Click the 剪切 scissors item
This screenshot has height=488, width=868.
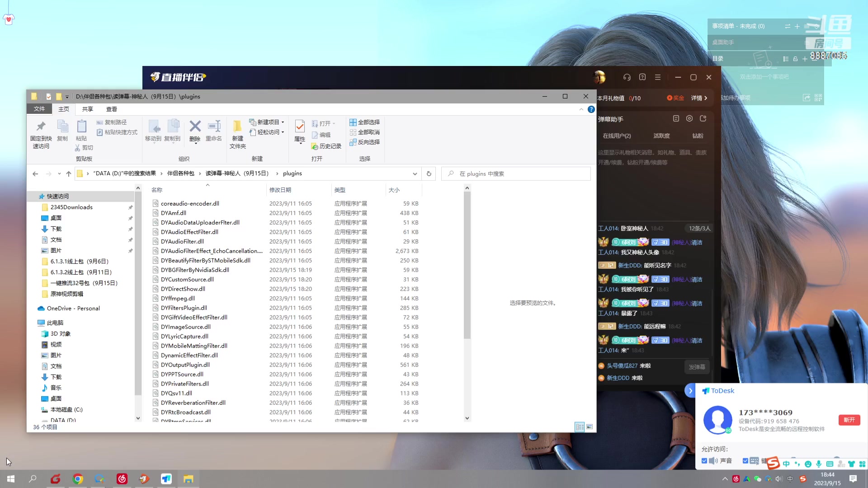(84, 148)
